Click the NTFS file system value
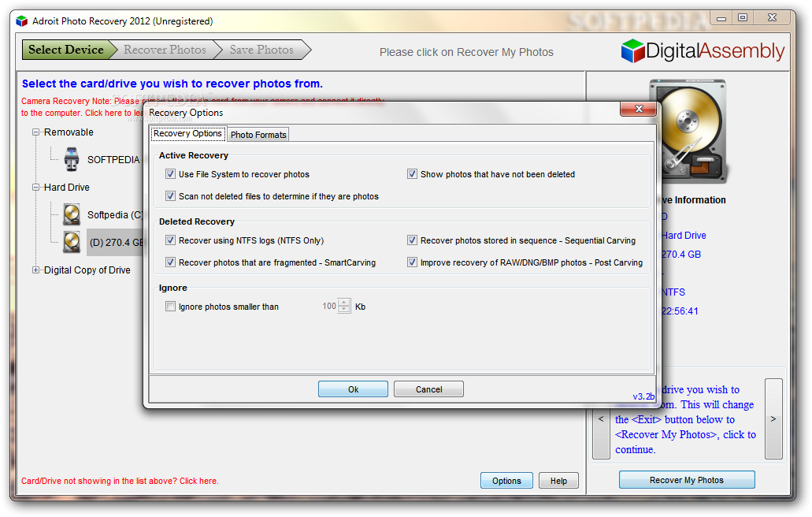Image resolution: width=812 pixels, height=517 pixels. (x=673, y=292)
